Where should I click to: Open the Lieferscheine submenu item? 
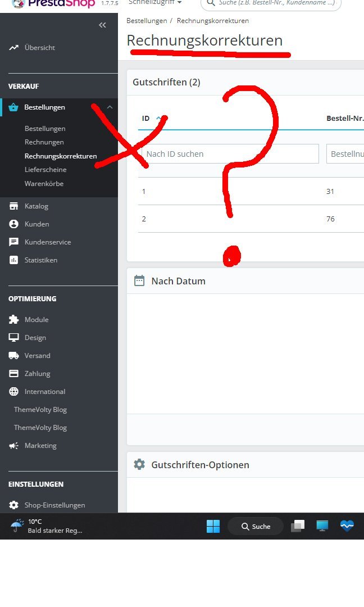tap(46, 170)
